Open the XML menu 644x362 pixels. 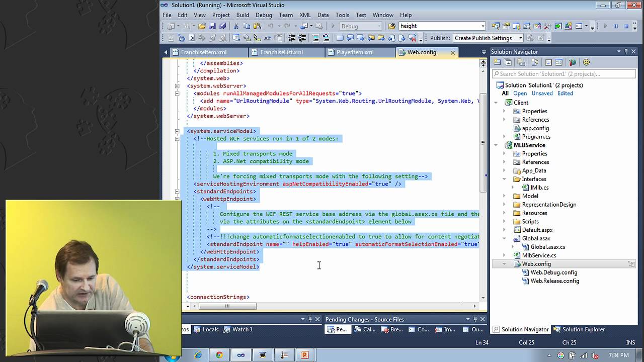point(305,15)
